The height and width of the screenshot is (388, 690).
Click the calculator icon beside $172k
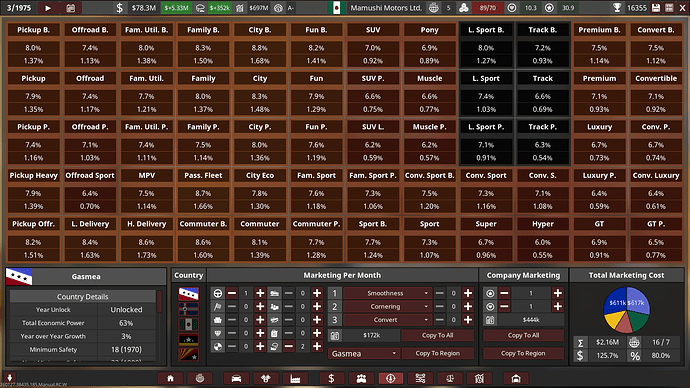pyautogui.click(x=335, y=335)
